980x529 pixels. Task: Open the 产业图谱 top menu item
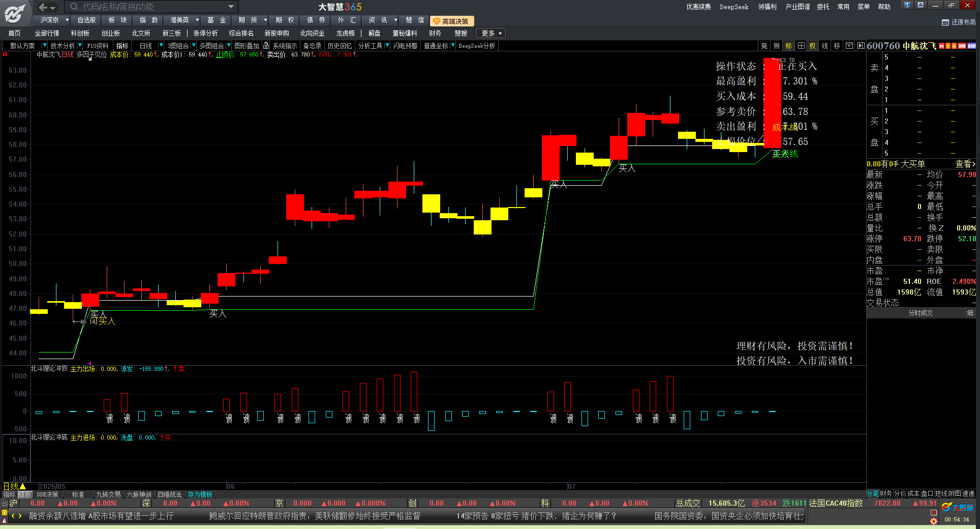[798, 7]
